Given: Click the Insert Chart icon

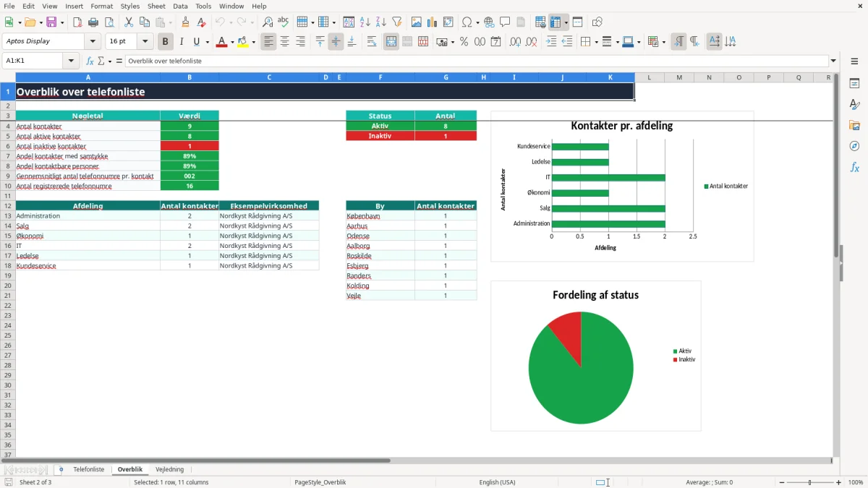Looking at the screenshot, I should 433,22.
